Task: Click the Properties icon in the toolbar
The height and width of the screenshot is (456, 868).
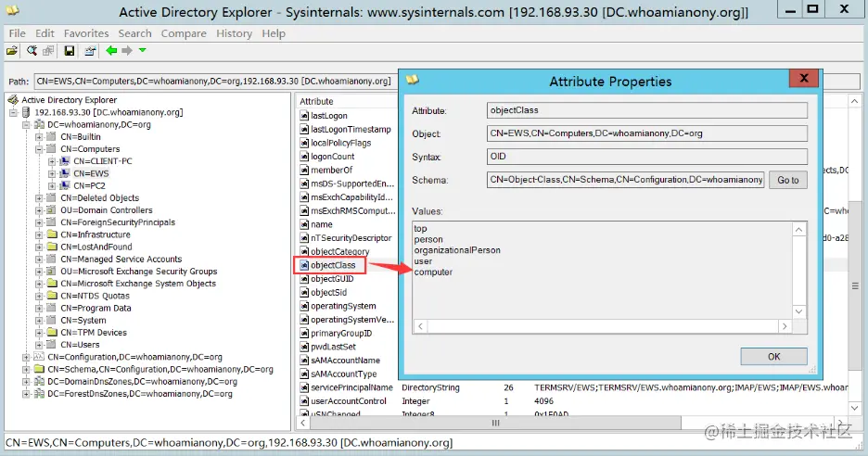Action: coord(90,51)
